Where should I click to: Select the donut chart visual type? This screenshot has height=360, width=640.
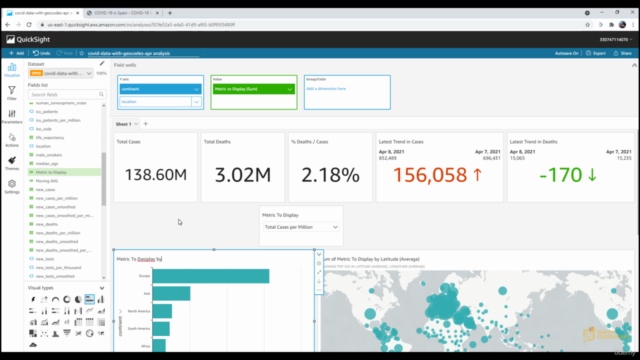coord(67,299)
